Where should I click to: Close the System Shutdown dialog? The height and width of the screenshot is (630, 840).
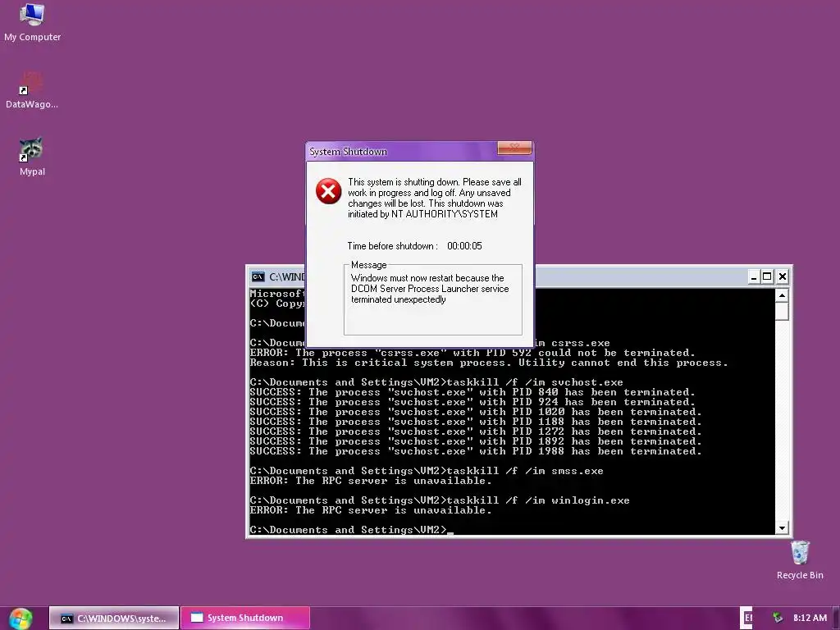(x=514, y=148)
